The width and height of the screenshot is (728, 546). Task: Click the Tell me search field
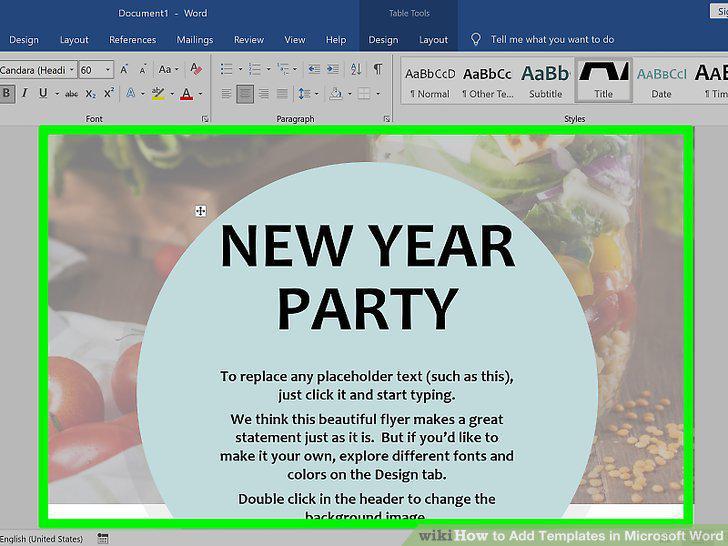tap(552, 39)
